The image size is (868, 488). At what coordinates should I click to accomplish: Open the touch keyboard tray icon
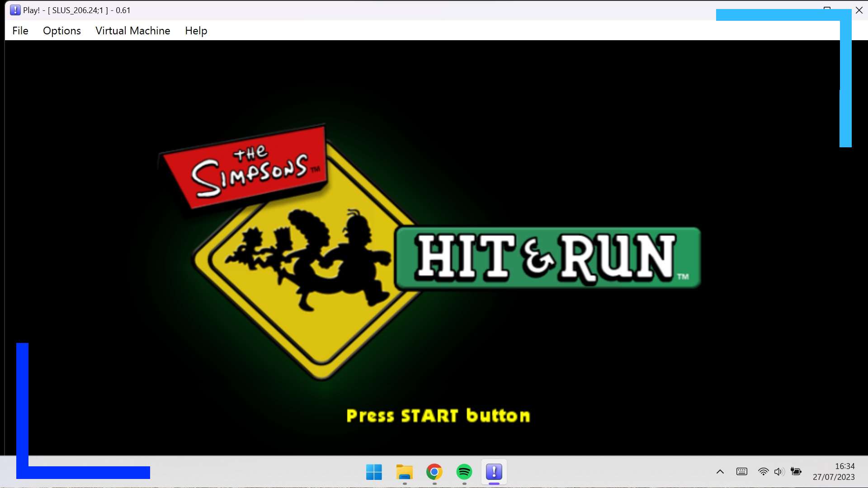click(741, 472)
